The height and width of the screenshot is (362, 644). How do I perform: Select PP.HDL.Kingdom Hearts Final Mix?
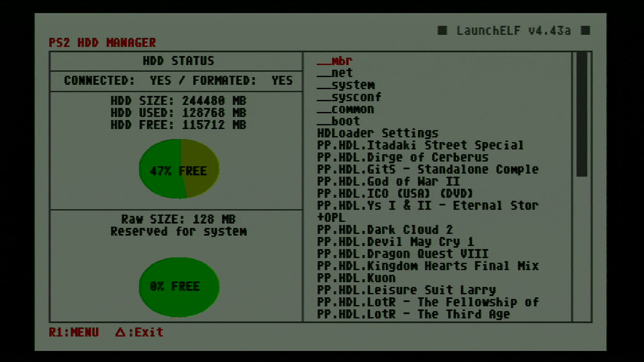click(428, 266)
